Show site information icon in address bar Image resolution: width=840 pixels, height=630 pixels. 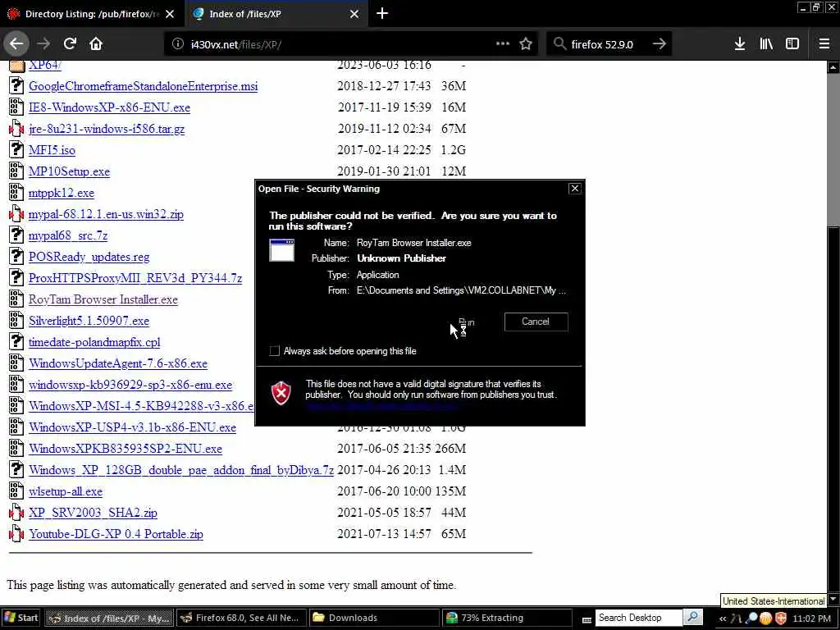click(178, 44)
